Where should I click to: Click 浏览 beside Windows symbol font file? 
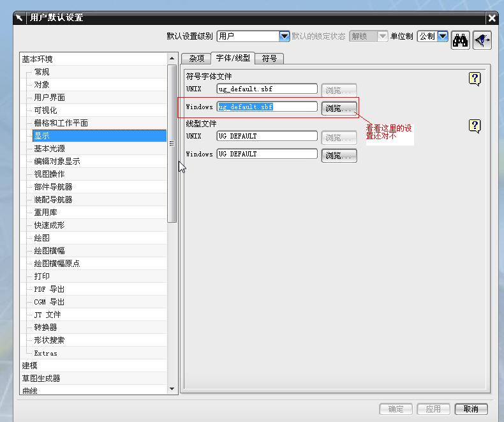[339, 109]
